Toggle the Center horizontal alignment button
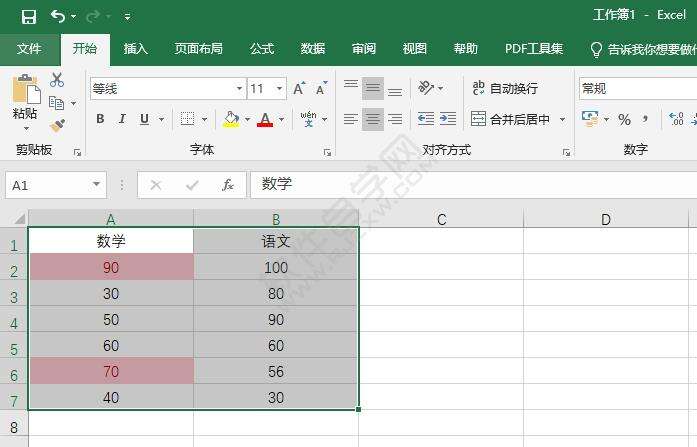 [x=373, y=119]
